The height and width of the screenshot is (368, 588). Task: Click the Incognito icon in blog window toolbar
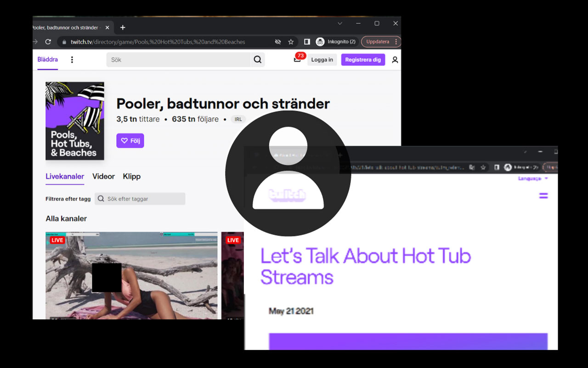tap(508, 168)
